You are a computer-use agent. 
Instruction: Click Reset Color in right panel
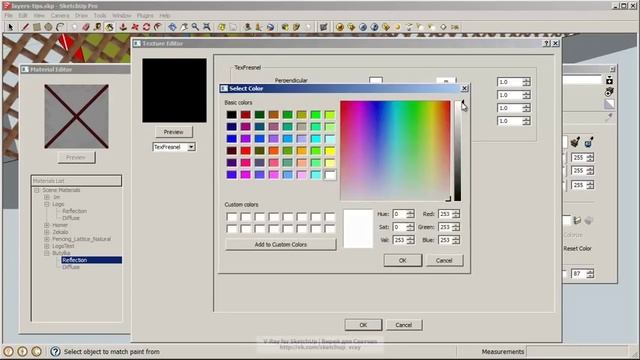[577, 248]
